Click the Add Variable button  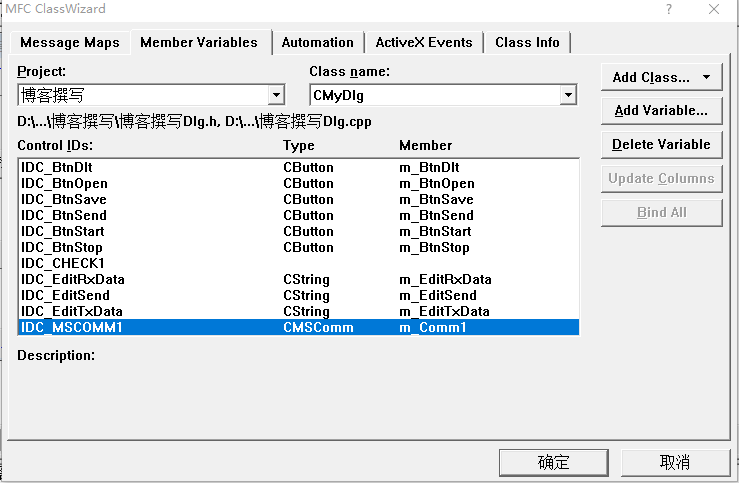pos(661,111)
